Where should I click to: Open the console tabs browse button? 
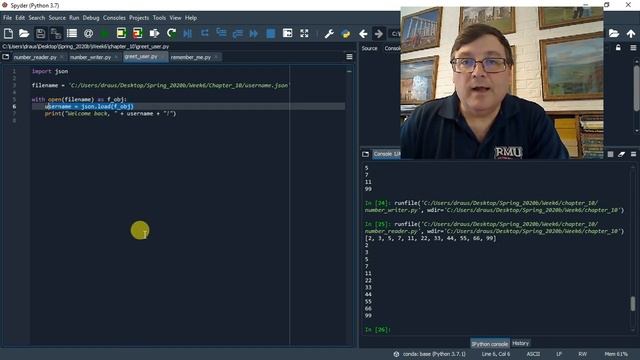coord(365,154)
